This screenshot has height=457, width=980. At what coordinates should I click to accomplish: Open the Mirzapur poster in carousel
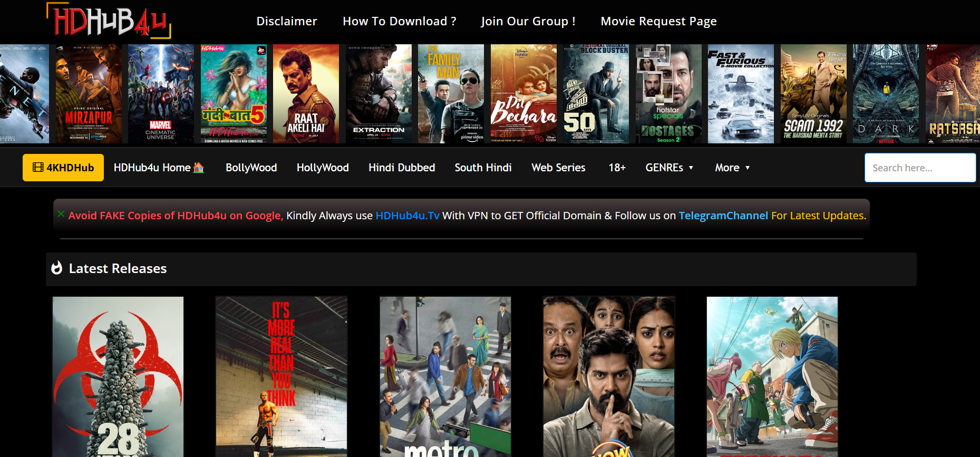[x=89, y=94]
